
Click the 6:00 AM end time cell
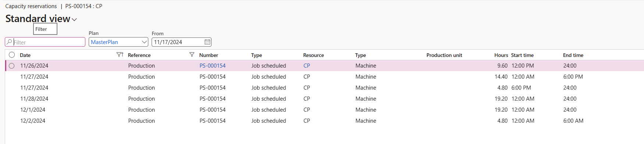click(x=573, y=121)
